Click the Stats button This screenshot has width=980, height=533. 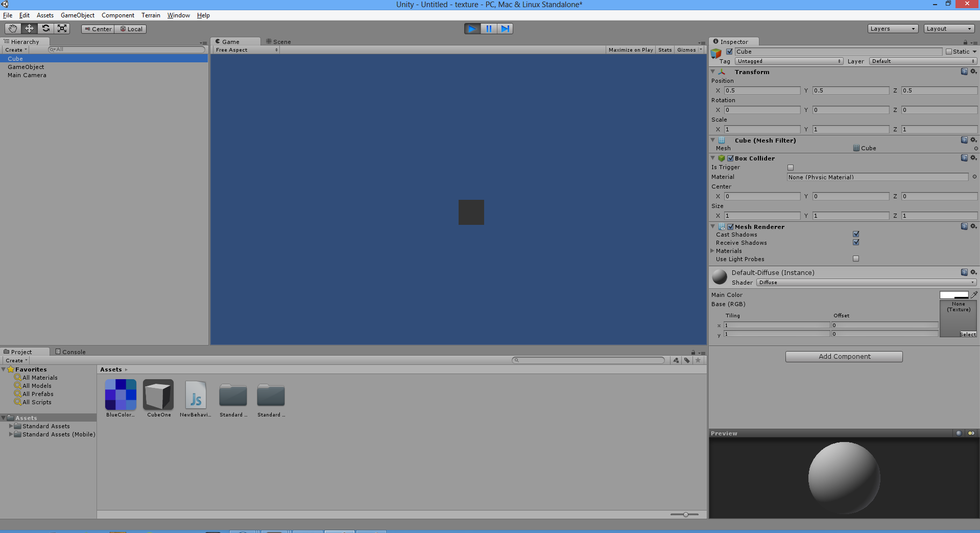coord(665,50)
